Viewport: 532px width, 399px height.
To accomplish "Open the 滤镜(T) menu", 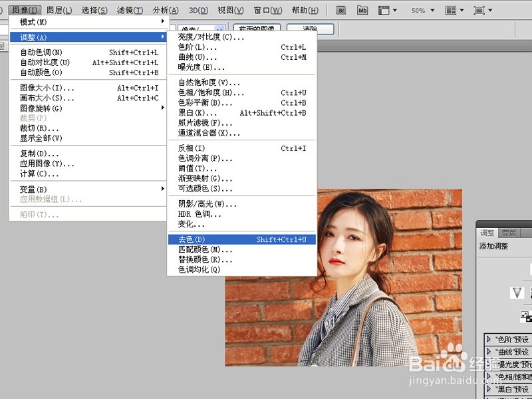I will [x=130, y=10].
